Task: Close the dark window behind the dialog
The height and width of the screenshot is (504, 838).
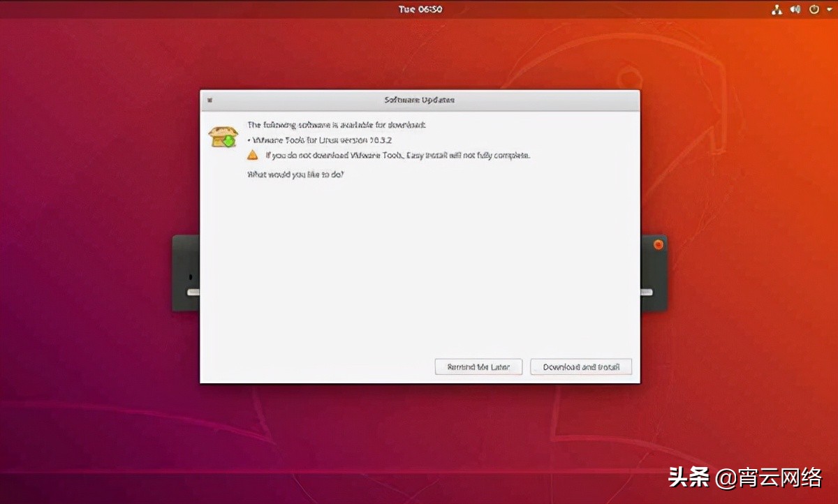Action: point(658,245)
